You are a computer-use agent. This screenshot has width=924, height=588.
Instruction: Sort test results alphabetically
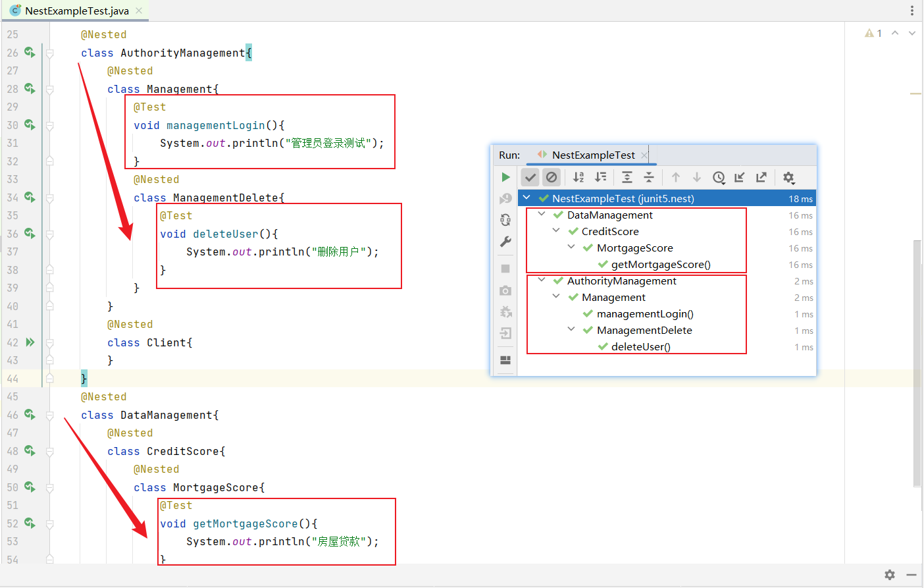[x=578, y=177]
